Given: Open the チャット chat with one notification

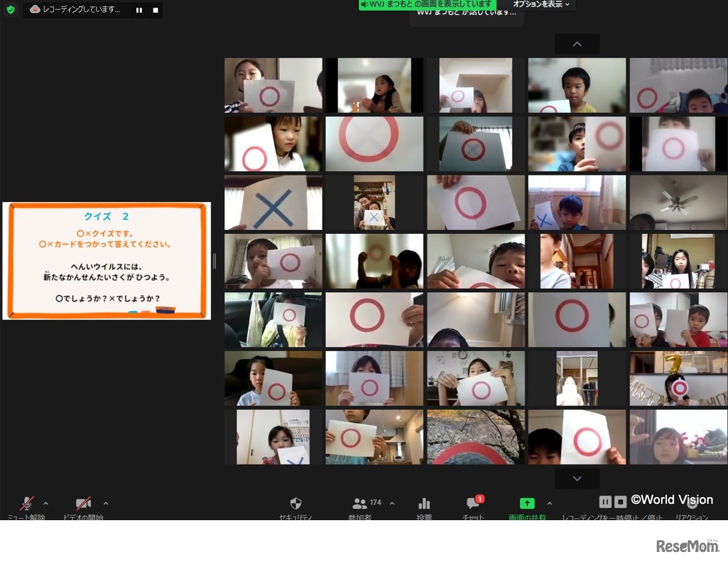Looking at the screenshot, I should 473,508.
